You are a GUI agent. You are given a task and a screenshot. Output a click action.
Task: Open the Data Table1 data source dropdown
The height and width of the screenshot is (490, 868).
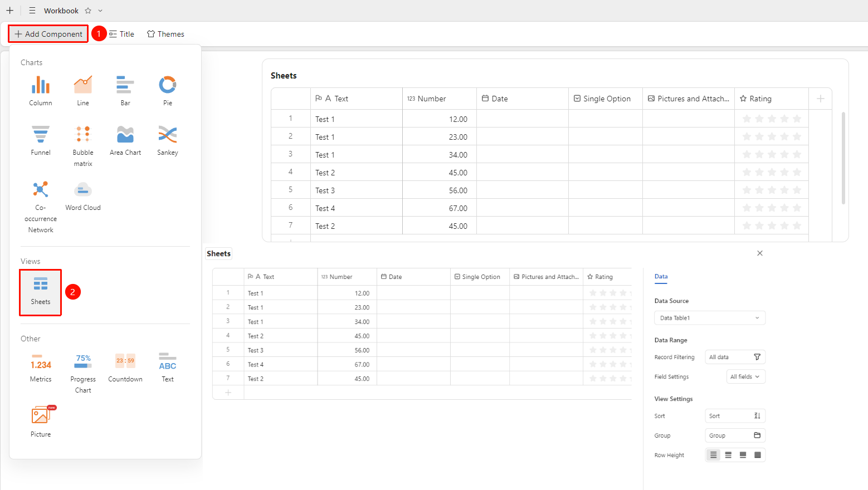[710, 318]
